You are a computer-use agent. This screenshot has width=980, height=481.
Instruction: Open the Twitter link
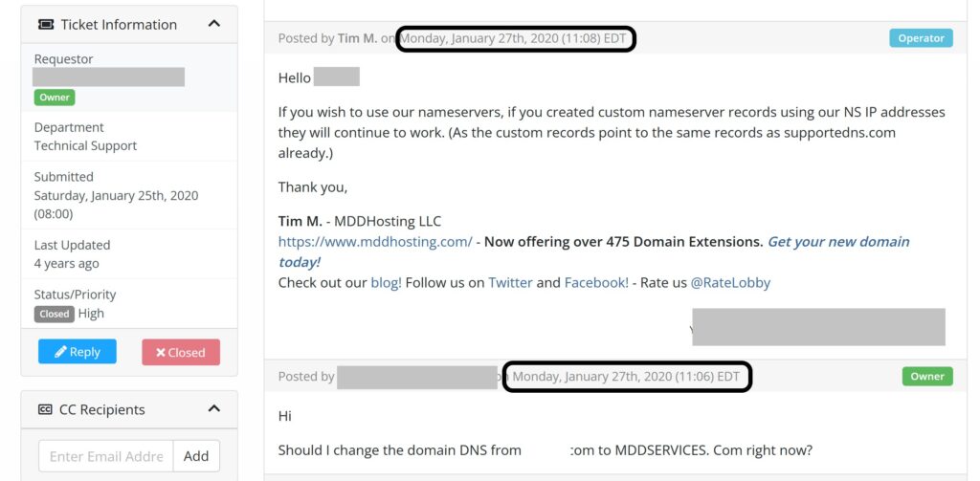pyautogui.click(x=510, y=283)
